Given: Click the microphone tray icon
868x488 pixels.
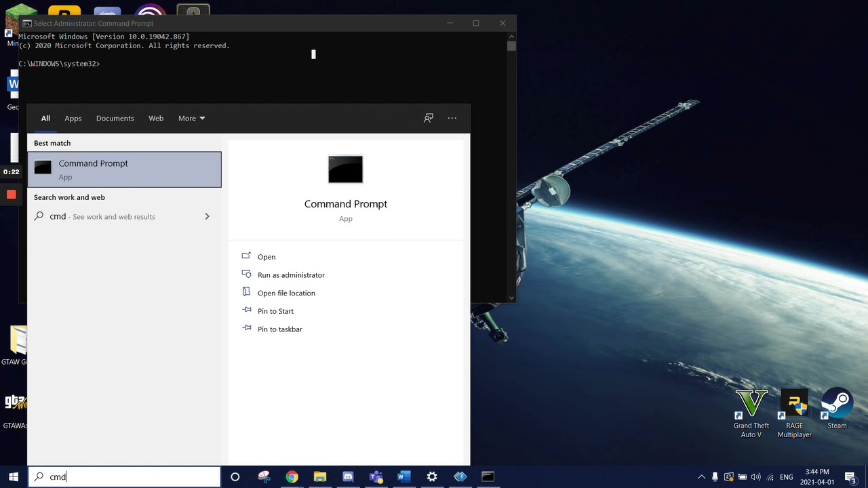Looking at the screenshot, I should pyautogui.click(x=715, y=477).
